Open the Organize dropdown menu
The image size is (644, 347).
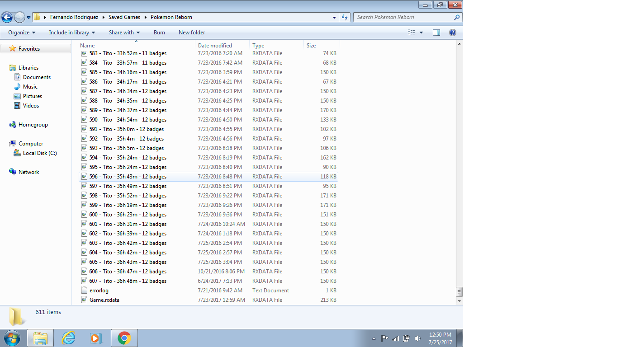(21, 33)
